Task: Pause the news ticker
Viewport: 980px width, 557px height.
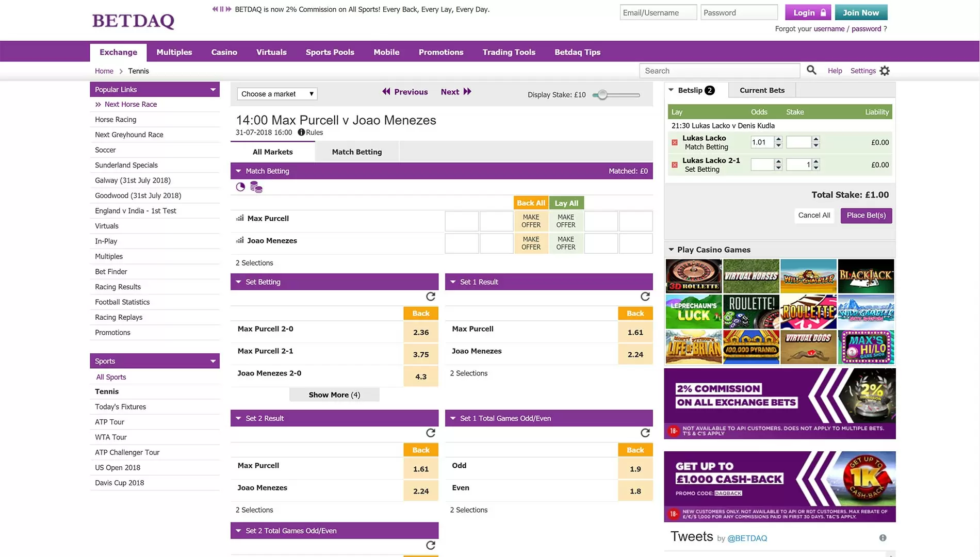Action: [x=222, y=9]
